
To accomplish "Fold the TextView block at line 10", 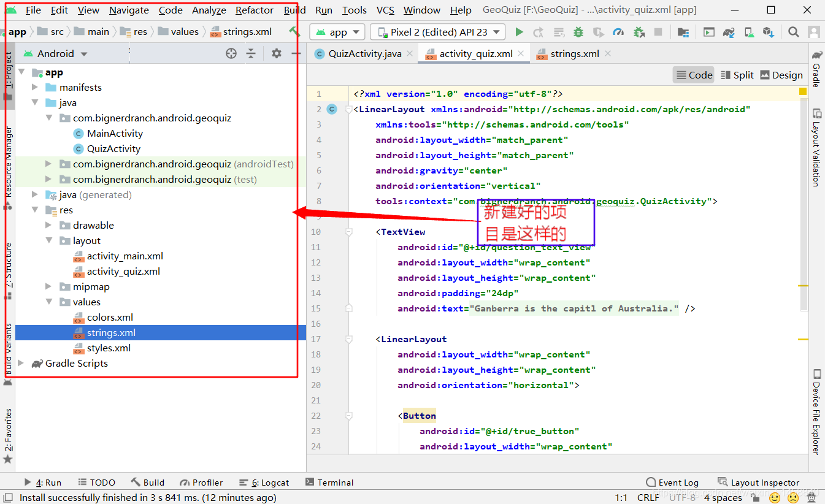I will (348, 232).
